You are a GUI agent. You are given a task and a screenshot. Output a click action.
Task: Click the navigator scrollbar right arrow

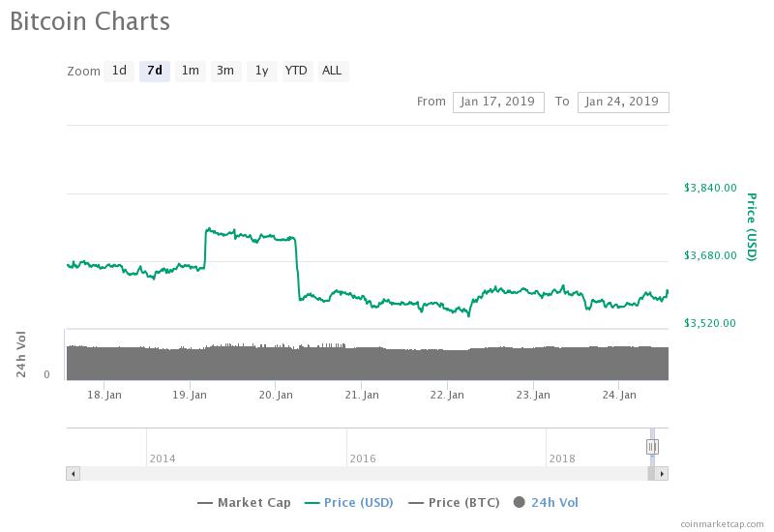pyautogui.click(x=662, y=474)
